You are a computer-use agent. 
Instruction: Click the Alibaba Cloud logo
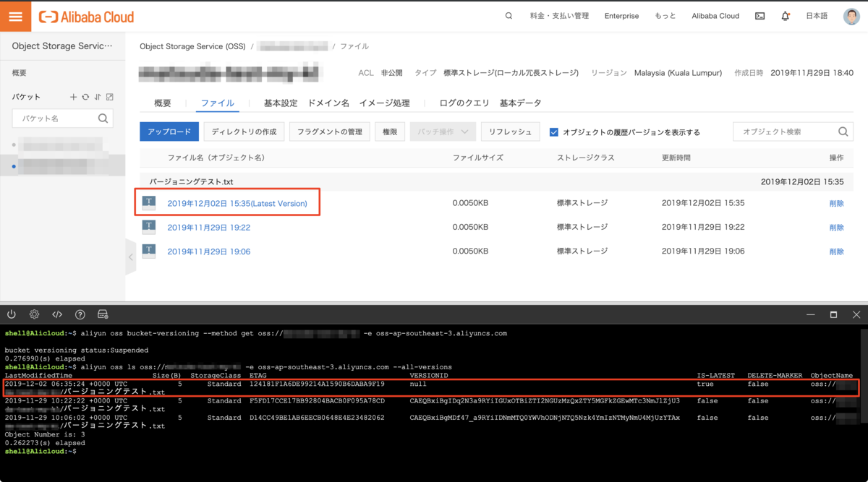tap(86, 16)
